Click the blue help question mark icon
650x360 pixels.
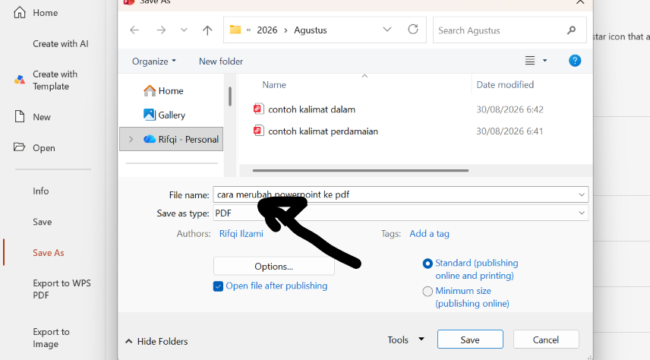575,61
